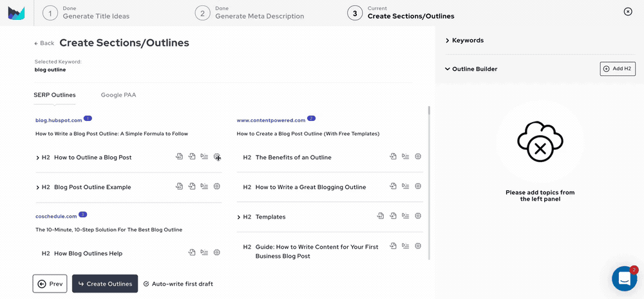The width and height of the screenshot is (644, 299).
Task: Open the blog.hubspot.com source link
Action: tap(59, 120)
